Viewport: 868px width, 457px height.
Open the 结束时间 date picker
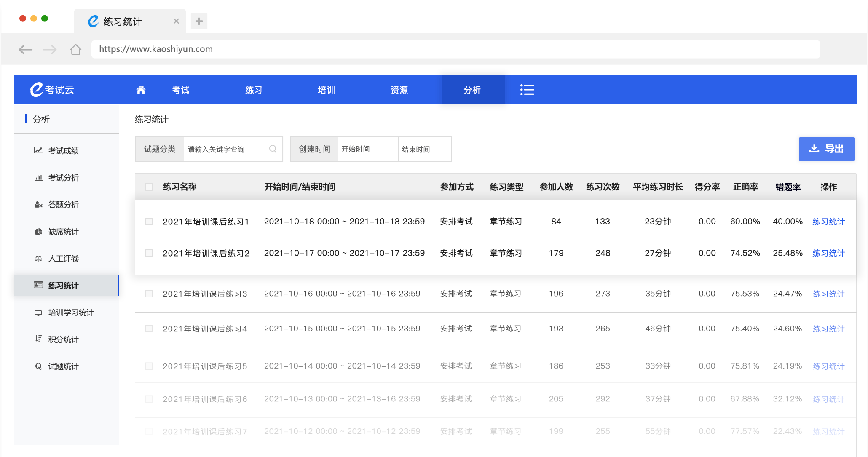[x=423, y=149]
